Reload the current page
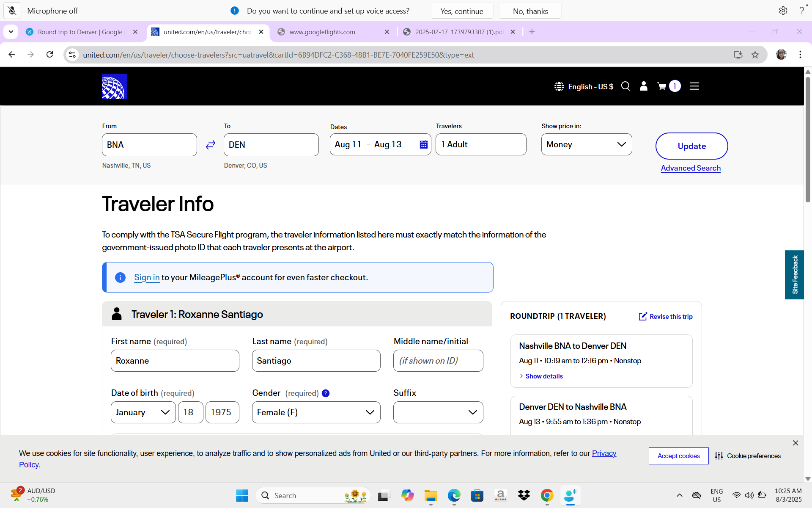 click(x=50, y=55)
